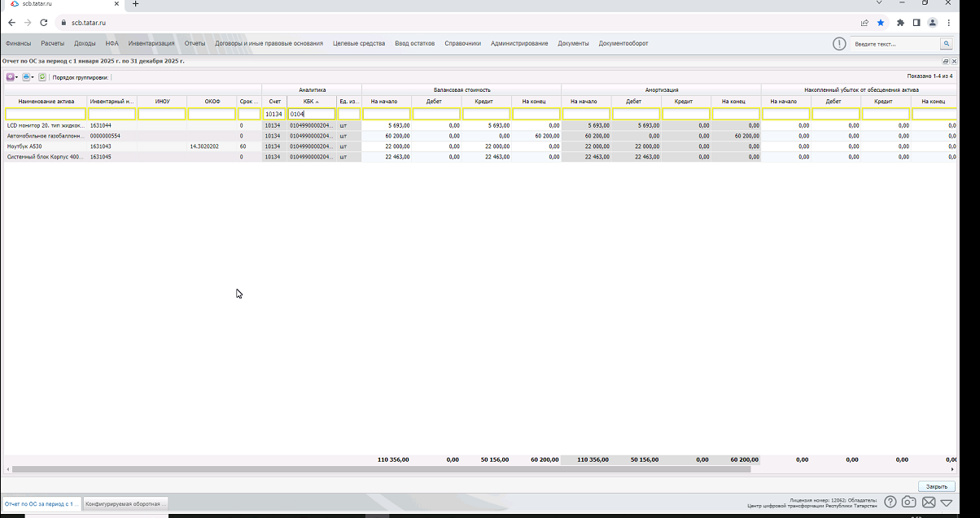980x518 pixels.
Task: Click the Инвентарный номер filter field
Action: pyautogui.click(x=112, y=114)
